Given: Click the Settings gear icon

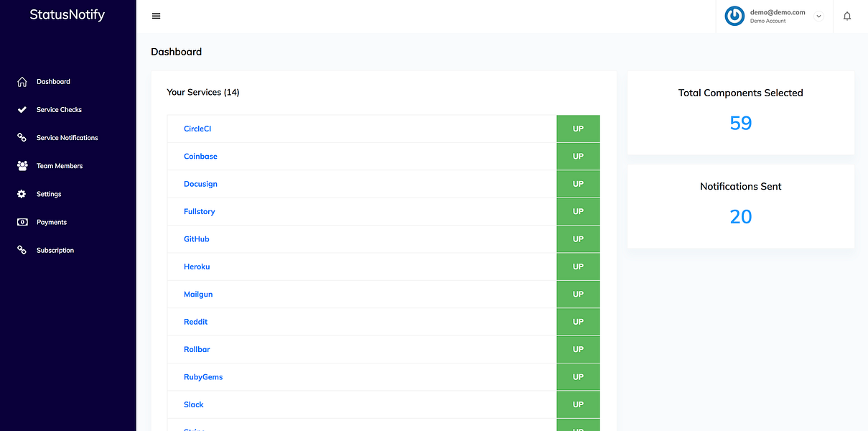Looking at the screenshot, I should click(23, 193).
